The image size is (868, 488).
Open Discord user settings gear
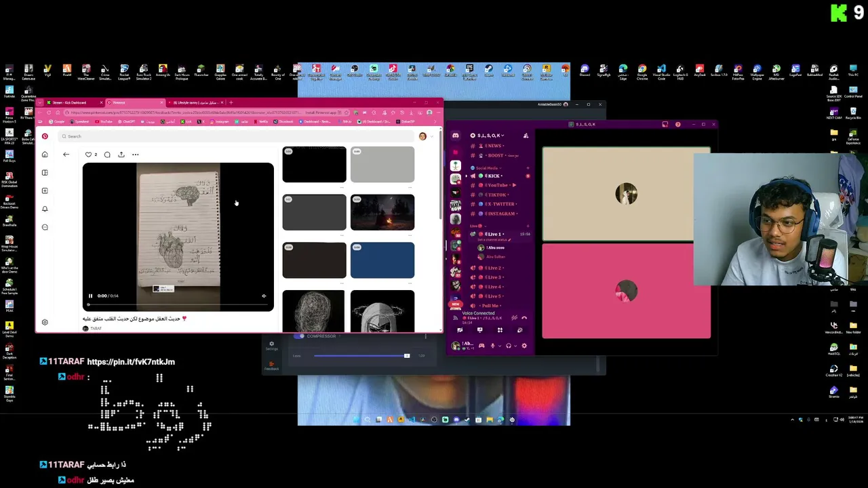524,346
